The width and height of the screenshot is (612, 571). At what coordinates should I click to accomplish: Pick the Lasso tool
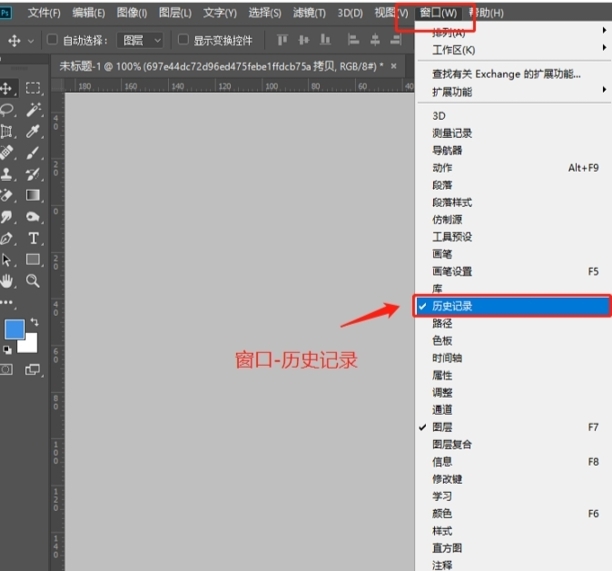tap(8, 110)
